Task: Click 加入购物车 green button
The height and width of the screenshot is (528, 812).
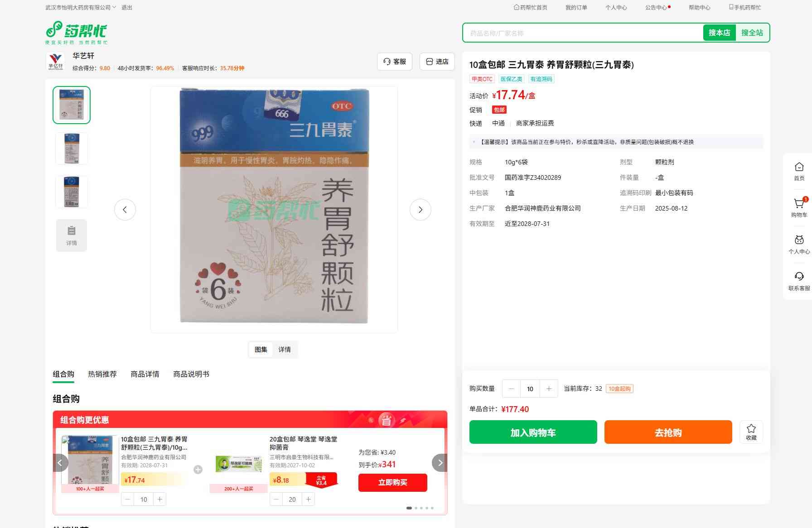Action: point(533,432)
